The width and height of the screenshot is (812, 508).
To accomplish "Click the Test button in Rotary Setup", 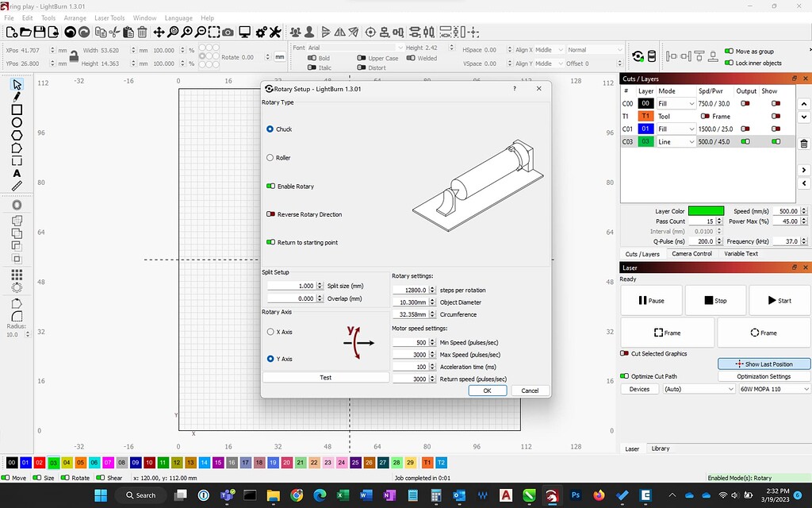I will tap(325, 379).
